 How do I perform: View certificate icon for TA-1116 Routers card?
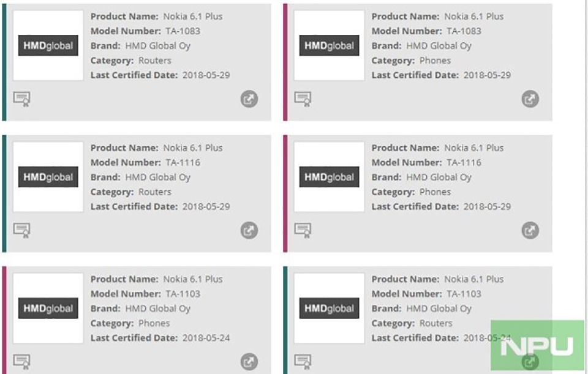[x=22, y=231]
